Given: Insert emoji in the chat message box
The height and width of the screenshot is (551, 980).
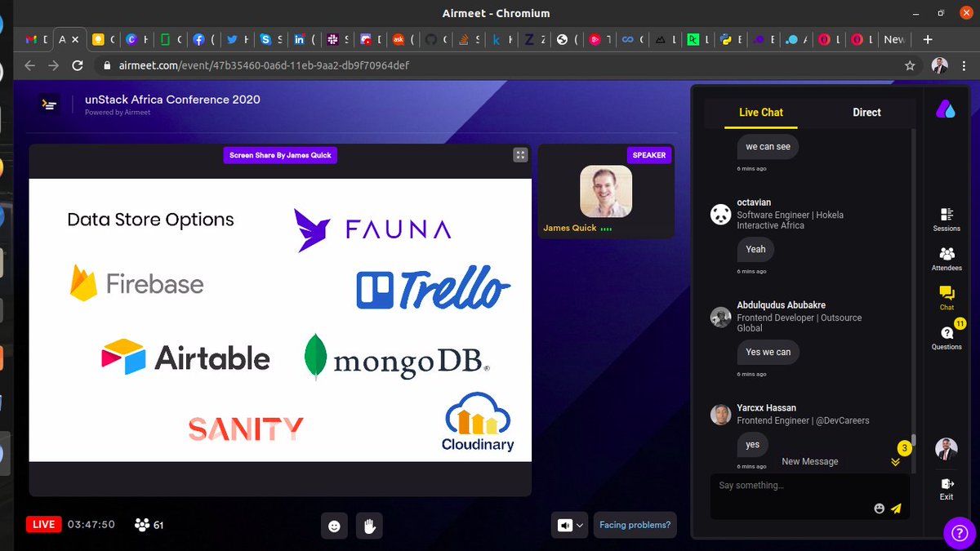Looking at the screenshot, I should pos(879,508).
